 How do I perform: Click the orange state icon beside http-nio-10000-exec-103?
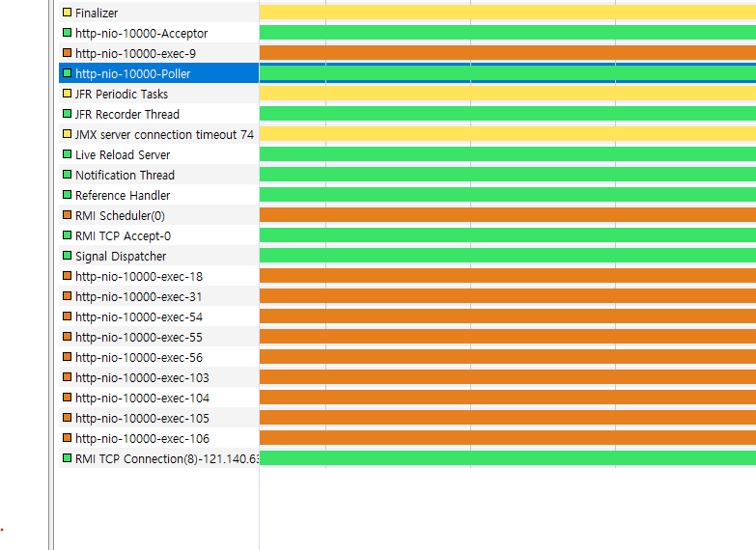point(67,376)
